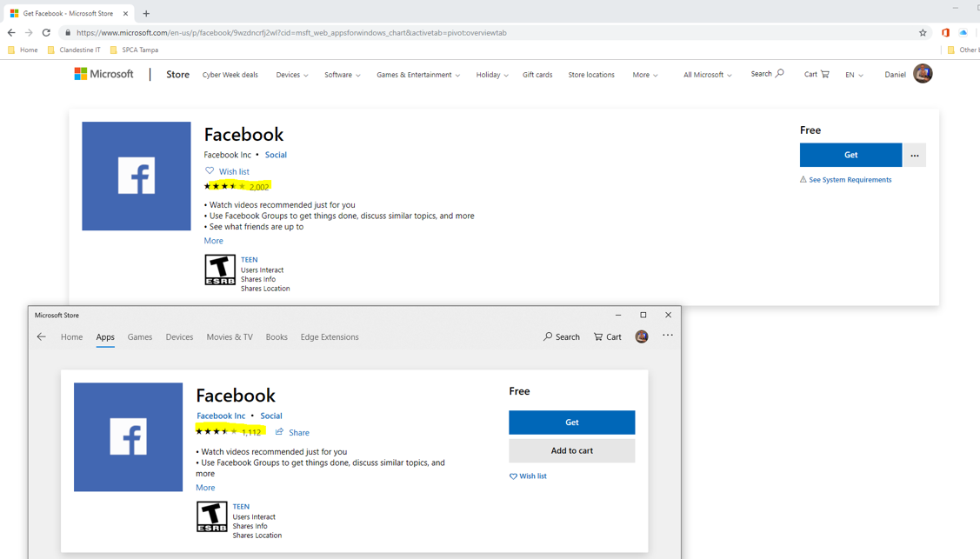The width and height of the screenshot is (980, 559).
Task: Maximize the Microsoft Store app window
Action: click(x=643, y=315)
